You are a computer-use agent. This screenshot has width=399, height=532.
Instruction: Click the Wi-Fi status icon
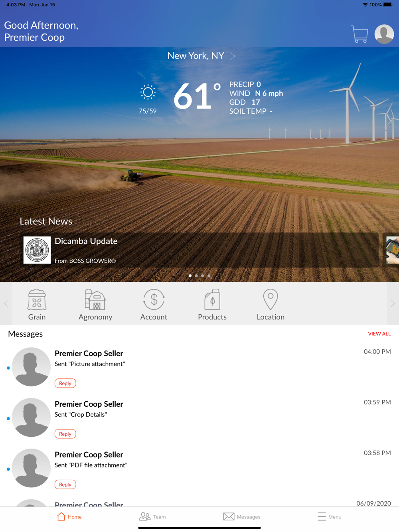tap(365, 5)
